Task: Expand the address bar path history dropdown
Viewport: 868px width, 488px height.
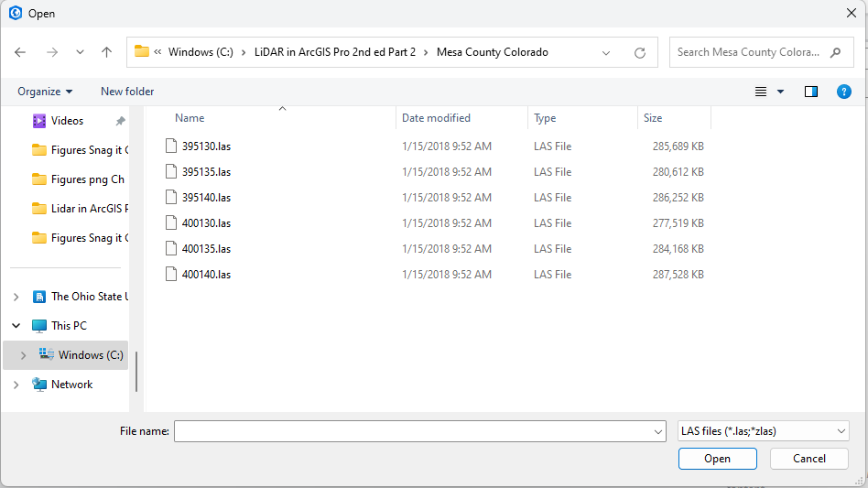Action: click(606, 52)
